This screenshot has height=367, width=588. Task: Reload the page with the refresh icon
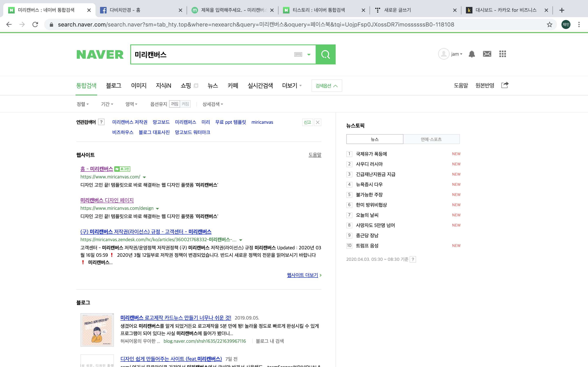(x=35, y=24)
